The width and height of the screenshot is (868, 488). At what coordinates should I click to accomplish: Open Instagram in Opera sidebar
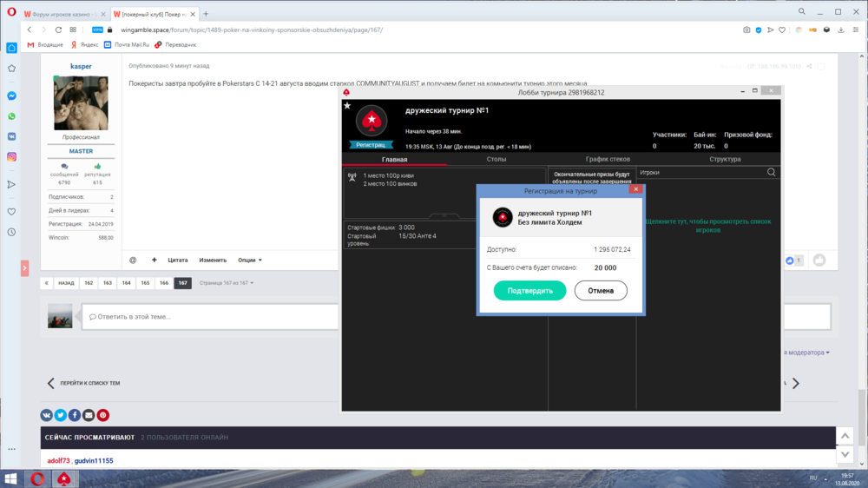[x=12, y=157]
